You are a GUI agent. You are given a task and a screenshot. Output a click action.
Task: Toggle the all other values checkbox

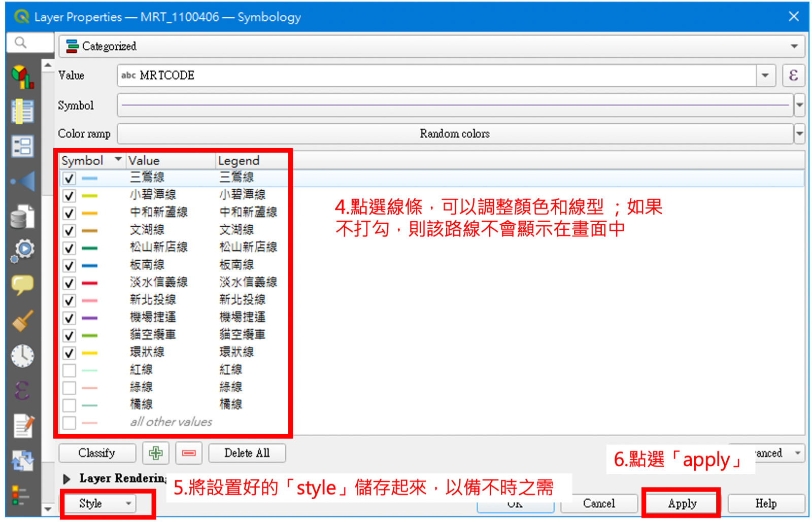click(69, 423)
